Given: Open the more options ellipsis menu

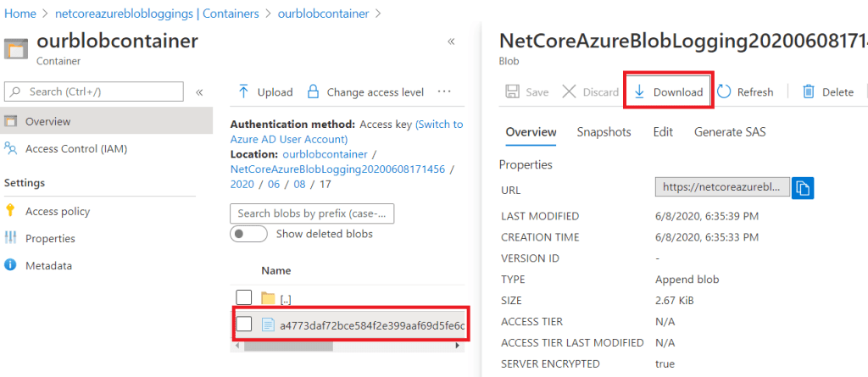Looking at the screenshot, I should point(443,91).
